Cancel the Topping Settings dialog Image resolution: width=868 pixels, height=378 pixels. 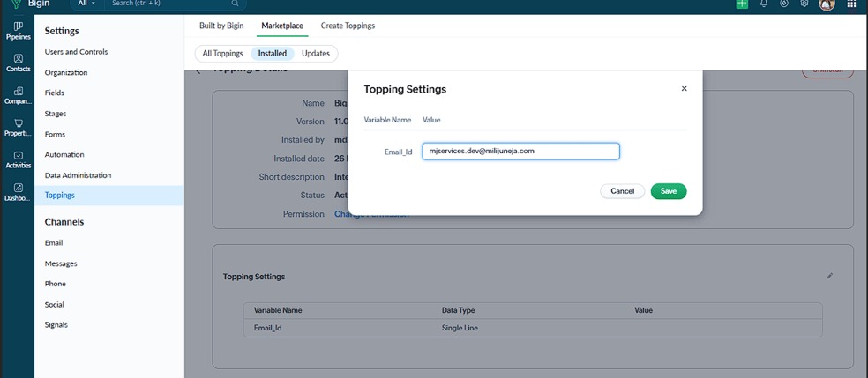tap(622, 191)
